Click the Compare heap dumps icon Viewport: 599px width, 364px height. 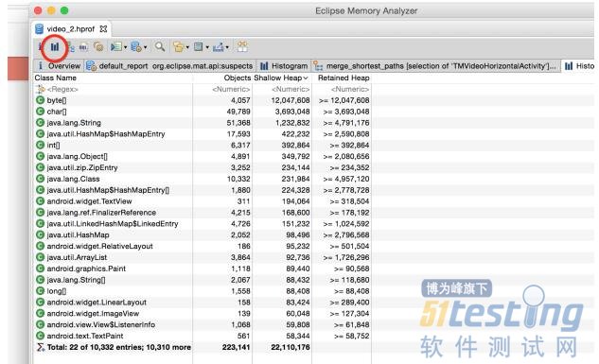242,47
